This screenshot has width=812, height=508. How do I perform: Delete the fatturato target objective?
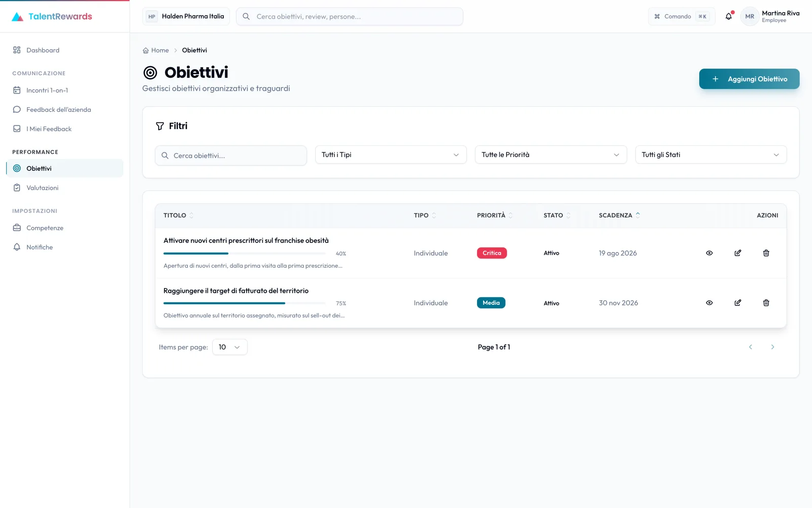click(766, 303)
